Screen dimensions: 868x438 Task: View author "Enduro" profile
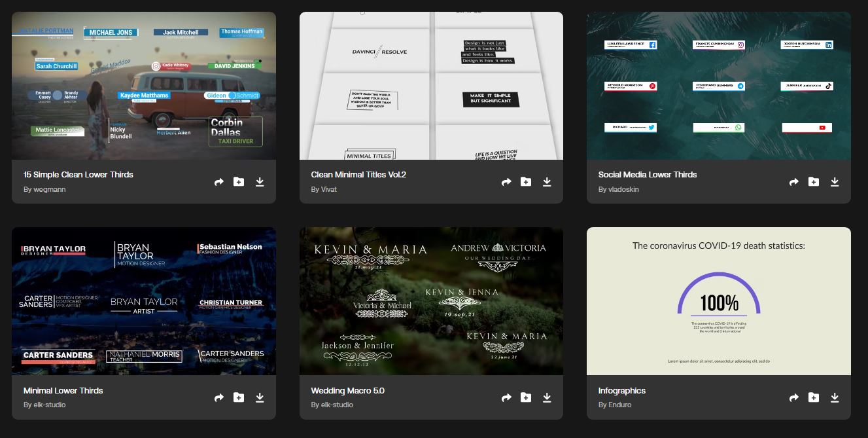[x=619, y=405]
